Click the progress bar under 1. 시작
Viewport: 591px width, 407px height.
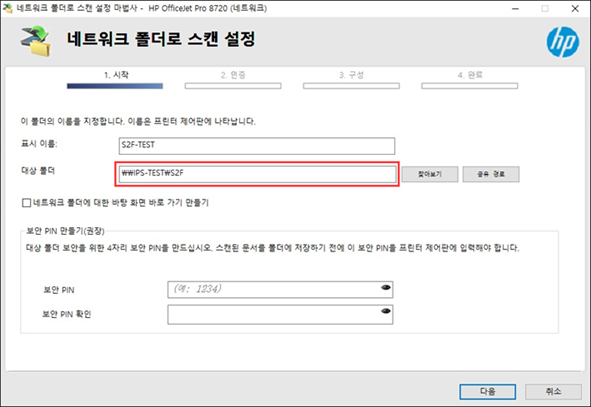tap(115, 86)
